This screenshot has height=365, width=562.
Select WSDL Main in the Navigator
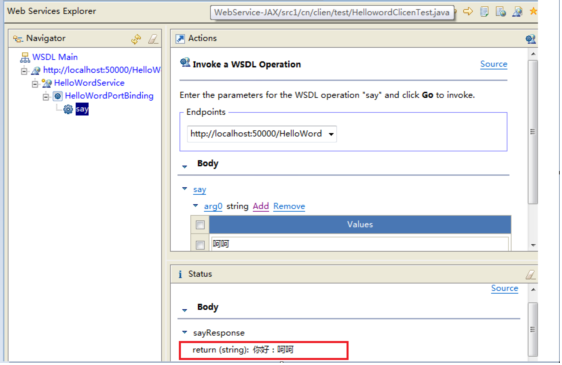(55, 57)
